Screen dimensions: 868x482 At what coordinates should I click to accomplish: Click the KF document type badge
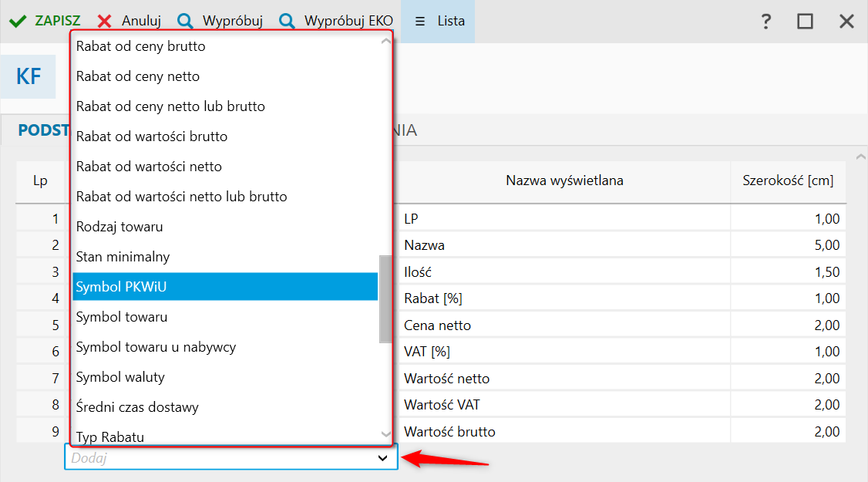click(x=29, y=77)
